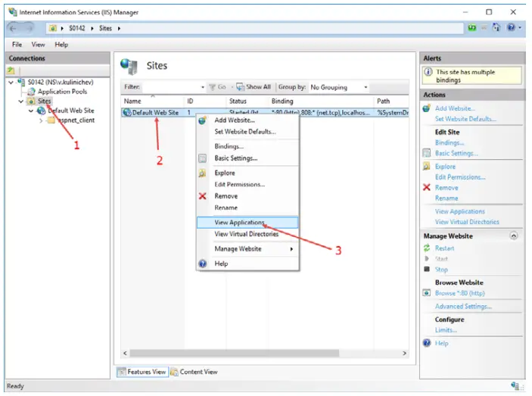Click the Help icon in Actions pane
532x396 pixels.
(427, 343)
